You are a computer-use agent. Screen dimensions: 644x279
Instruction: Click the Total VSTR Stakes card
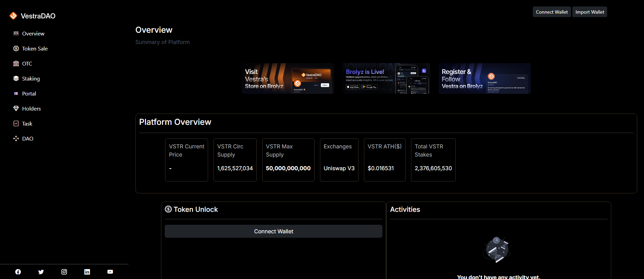click(x=433, y=160)
